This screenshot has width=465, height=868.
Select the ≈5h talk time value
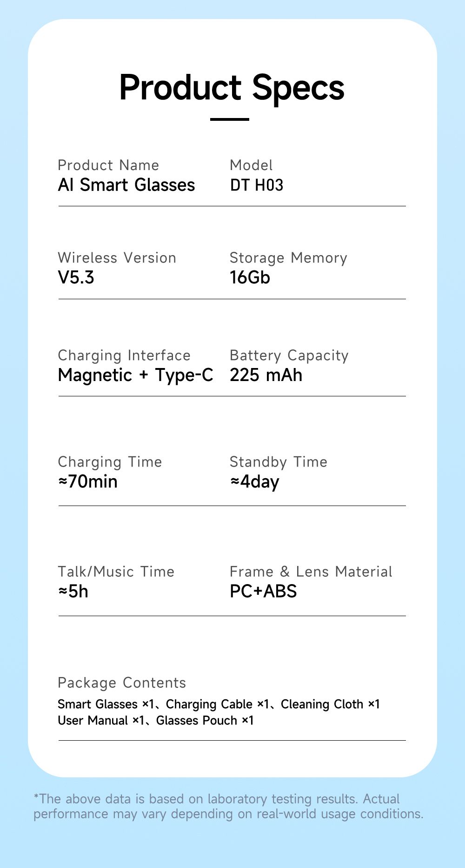73,592
